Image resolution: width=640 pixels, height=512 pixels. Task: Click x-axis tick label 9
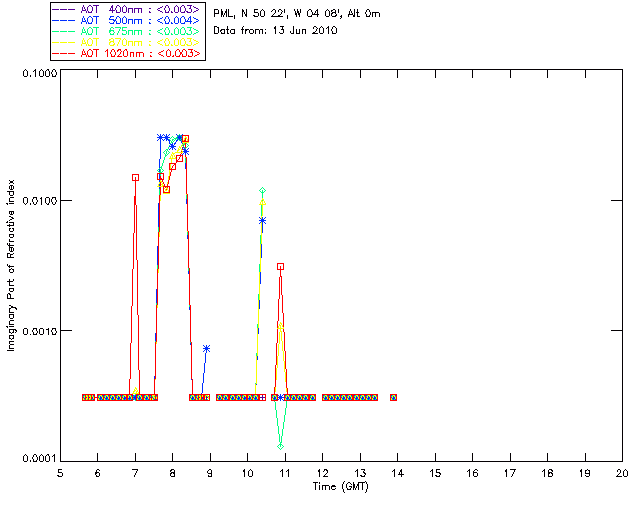pos(210,473)
